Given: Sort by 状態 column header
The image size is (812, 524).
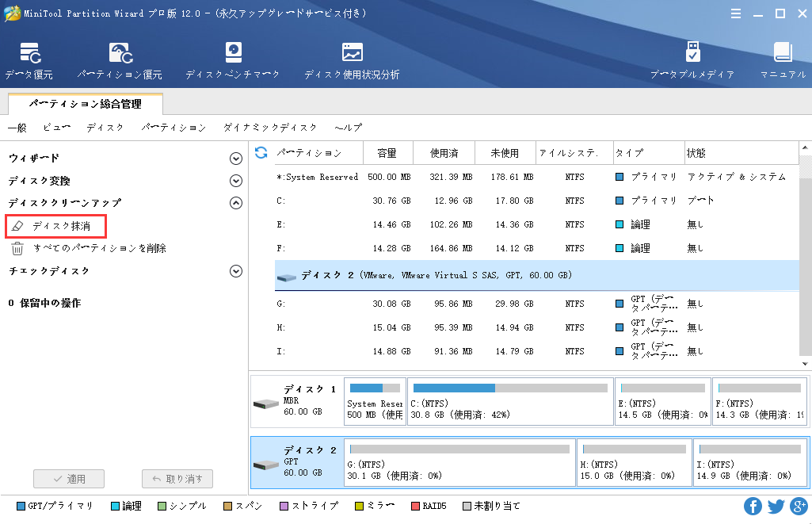Looking at the screenshot, I should (x=742, y=153).
